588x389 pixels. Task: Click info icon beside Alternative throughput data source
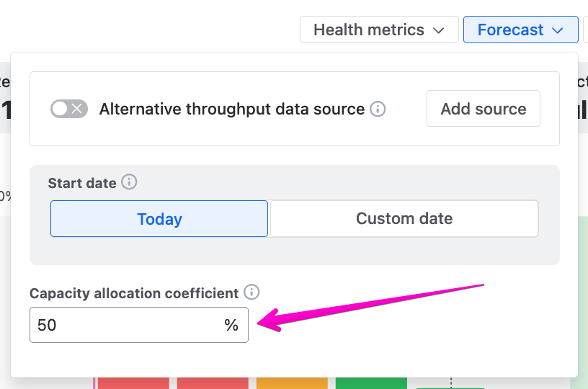click(x=378, y=109)
